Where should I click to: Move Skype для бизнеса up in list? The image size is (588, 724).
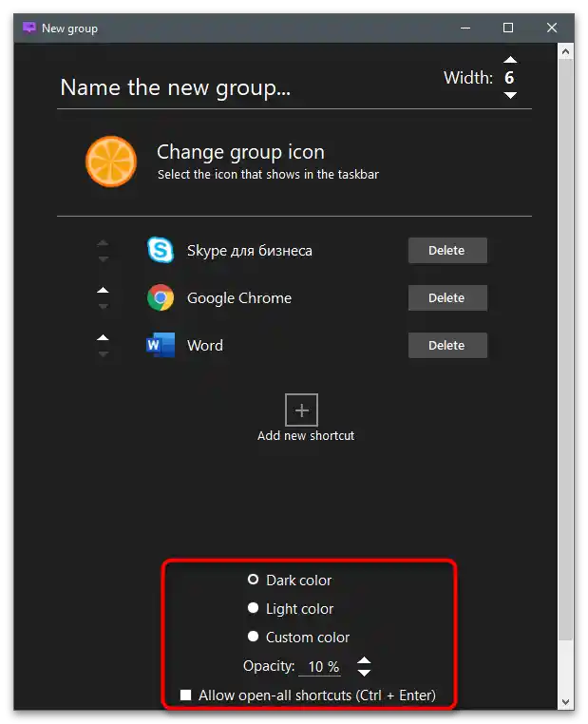pos(103,242)
